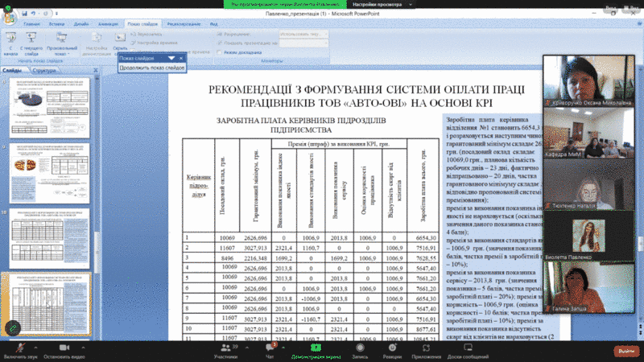Click the Zoom encryption shield icon
Screen dimensions: 644x362
point(8,7)
